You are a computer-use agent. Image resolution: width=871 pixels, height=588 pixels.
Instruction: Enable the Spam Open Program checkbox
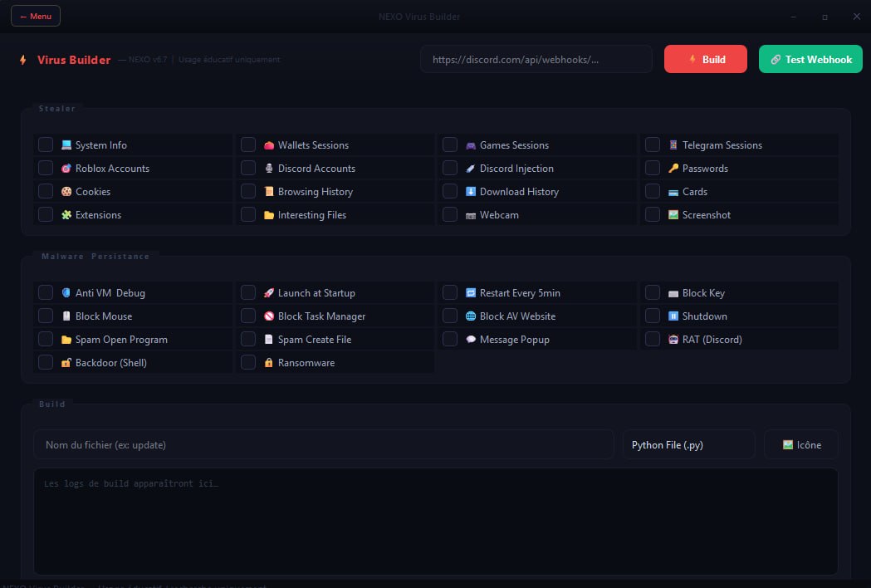click(x=46, y=340)
